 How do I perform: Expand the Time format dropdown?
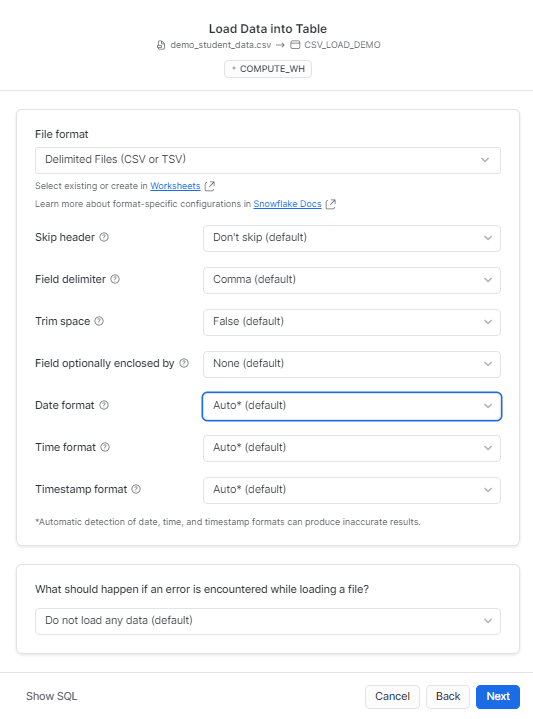tap(352, 448)
